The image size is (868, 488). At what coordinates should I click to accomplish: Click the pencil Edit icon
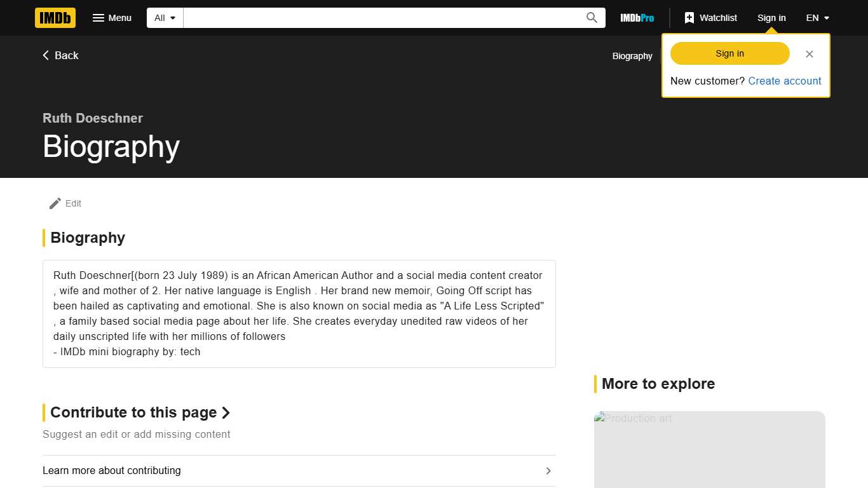[55, 203]
